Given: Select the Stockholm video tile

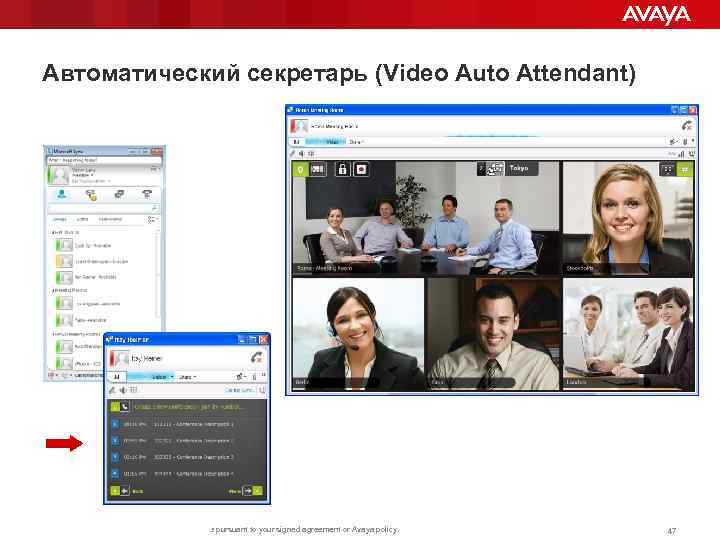Looking at the screenshot, I should click(x=628, y=218).
